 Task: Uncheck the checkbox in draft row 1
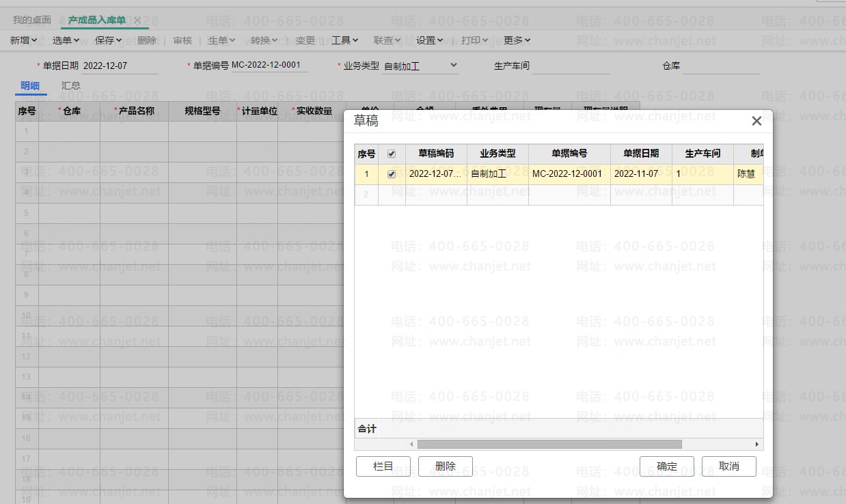point(392,174)
